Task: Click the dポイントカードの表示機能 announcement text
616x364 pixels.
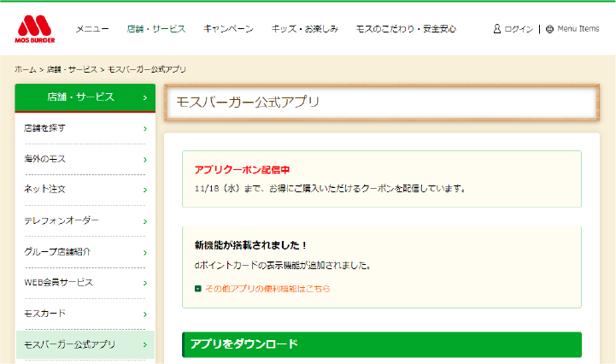Action: tap(283, 266)
